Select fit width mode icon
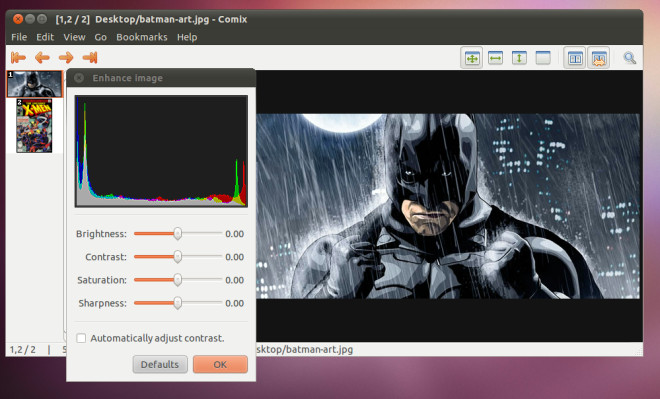 click(495, 58)
